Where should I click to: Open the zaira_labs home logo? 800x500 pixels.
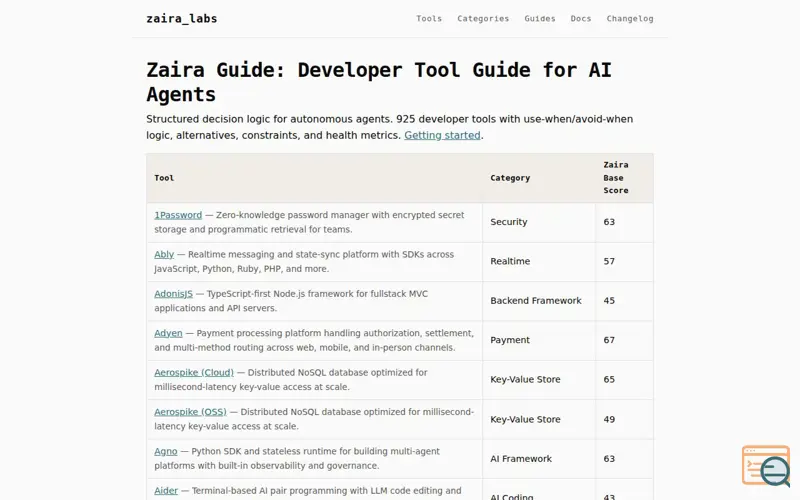(x=182, y=19)
